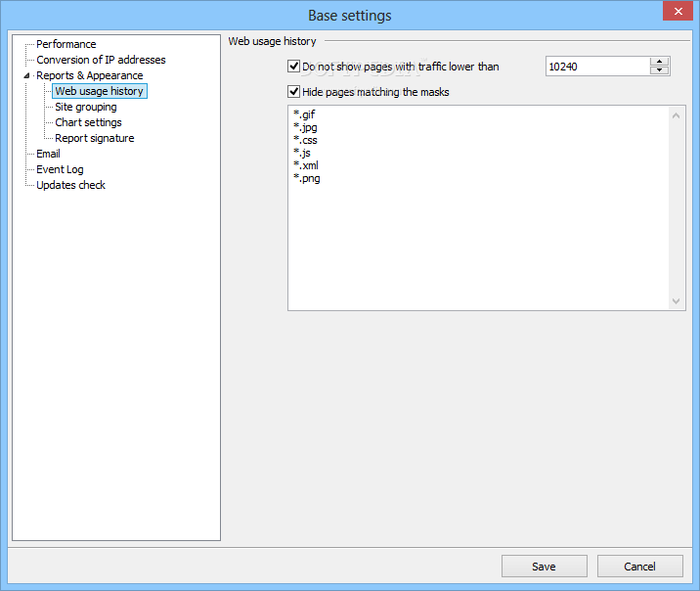Click the *.css mask line
The image size is (700, 591).
coord(305,140)
